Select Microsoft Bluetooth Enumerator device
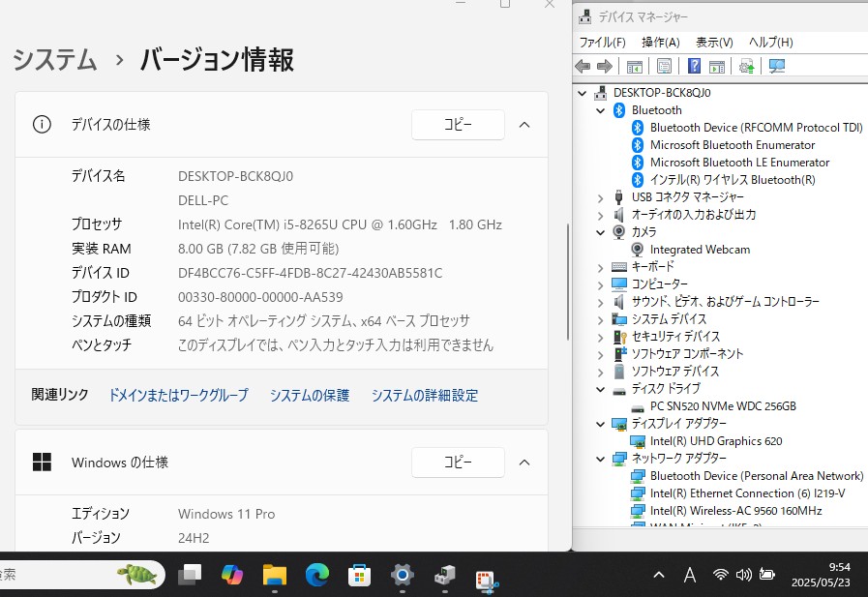The image size is (868, 597). (733, 145)
